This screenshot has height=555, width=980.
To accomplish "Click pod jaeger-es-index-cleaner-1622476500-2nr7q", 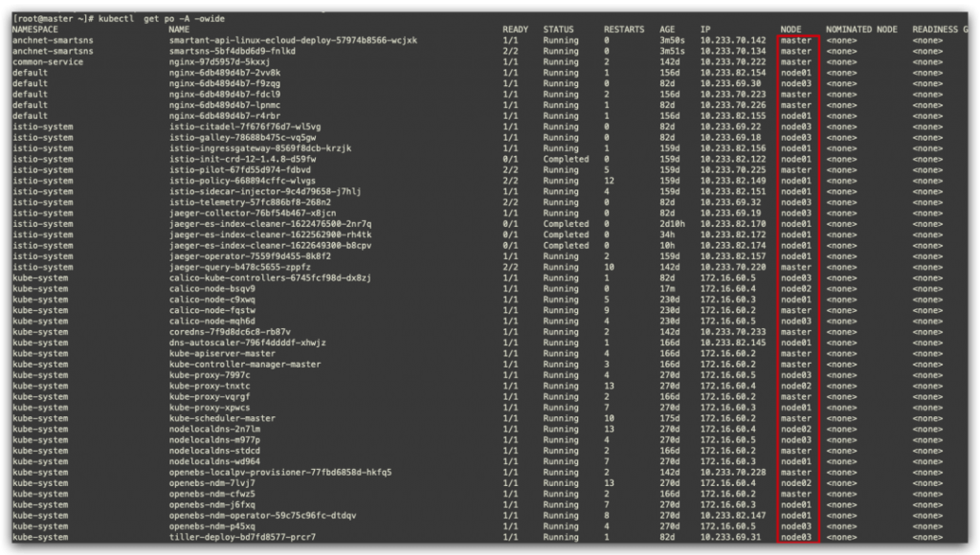I will [270, 224].
